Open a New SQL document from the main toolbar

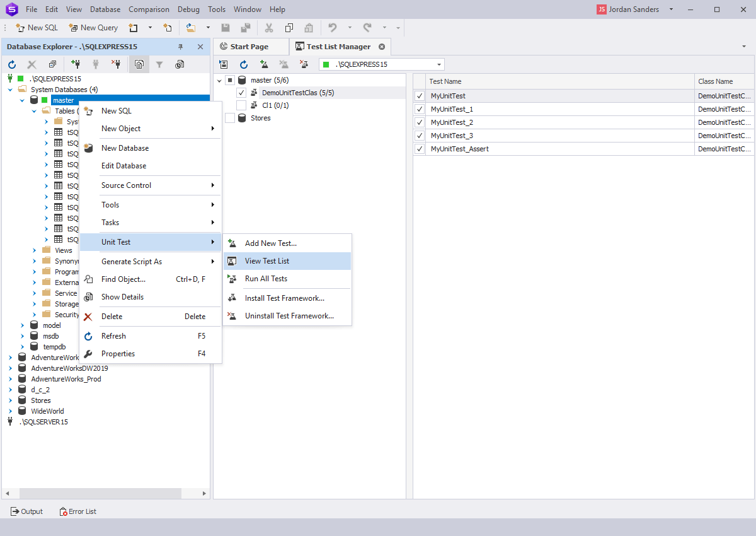point(37,27)
